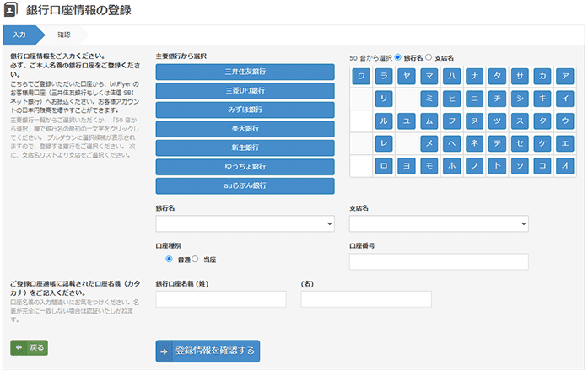Viewport: 588px width, 370px height.
Task: Click the ノ kana button
Action: 475,166
